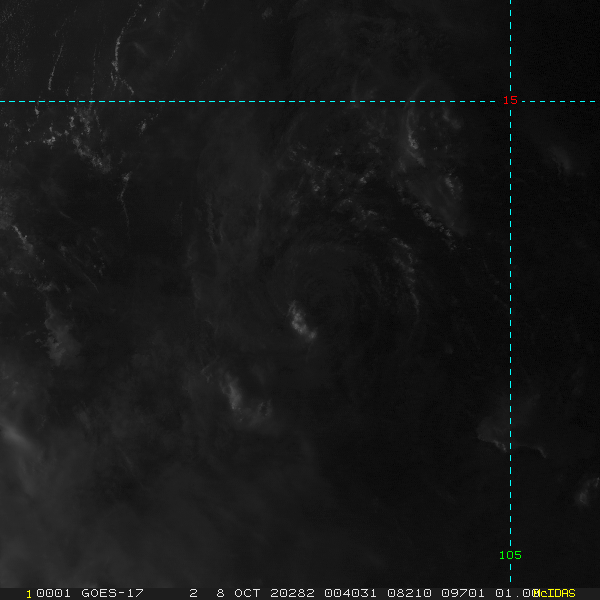Click the yellow frame indicator 1
Screen dimensions: 600x600
tap(29, 594)
